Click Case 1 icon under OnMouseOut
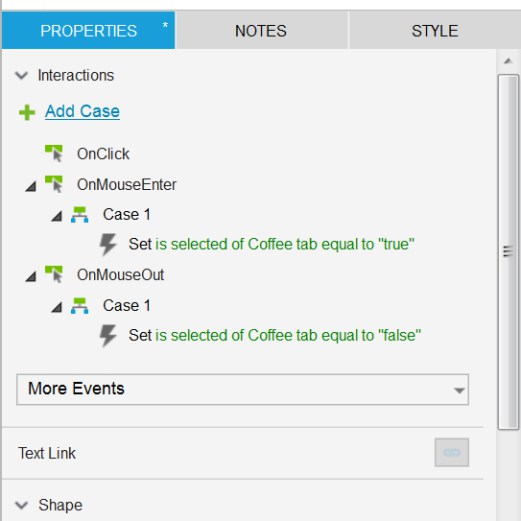The image size is (521, 521). coord(80,306)
